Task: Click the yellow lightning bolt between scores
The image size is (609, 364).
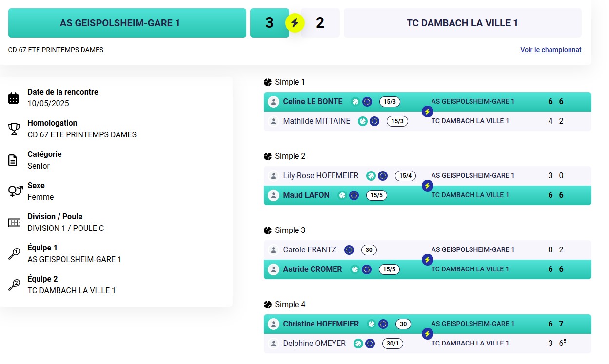Action: point(295,23)
